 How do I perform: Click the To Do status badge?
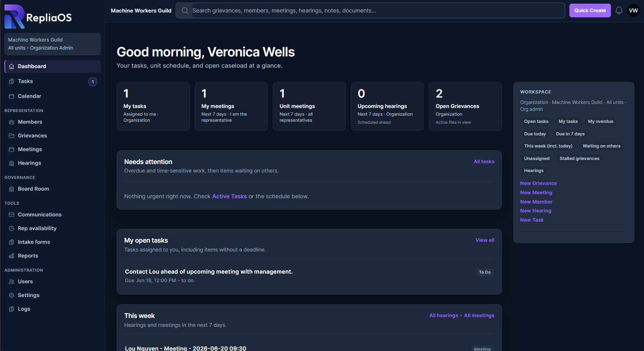pyautogui.click(x=485, y=272)
